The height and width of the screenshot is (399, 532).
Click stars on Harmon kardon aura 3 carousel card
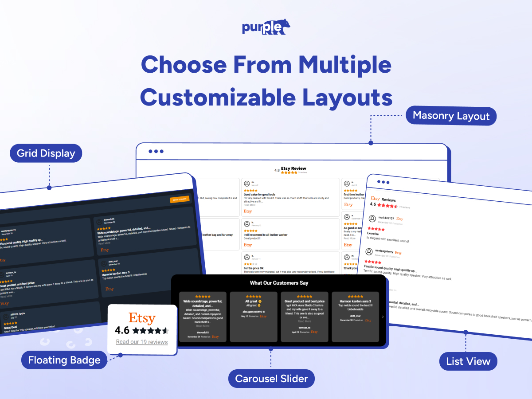(355, 296)
